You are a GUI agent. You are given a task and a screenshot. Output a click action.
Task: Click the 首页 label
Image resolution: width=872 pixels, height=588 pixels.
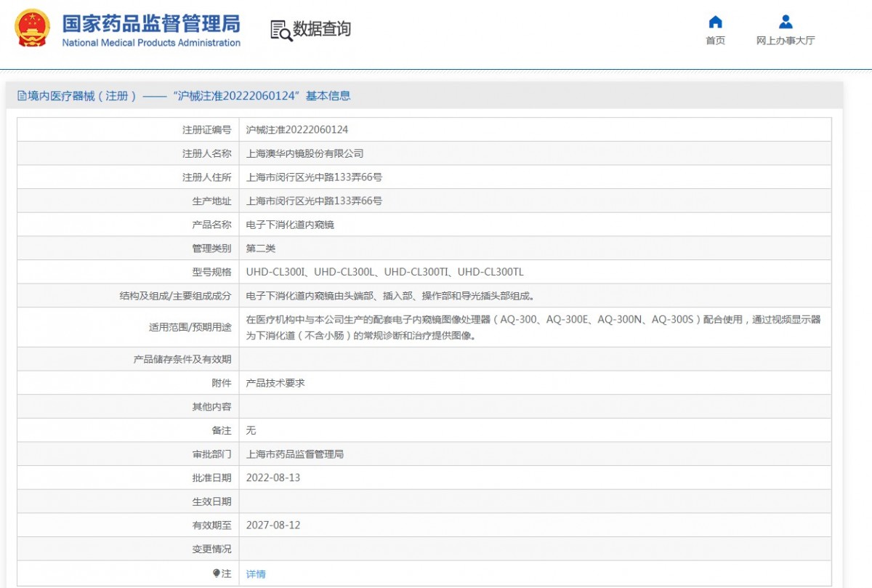coord(716,41)
